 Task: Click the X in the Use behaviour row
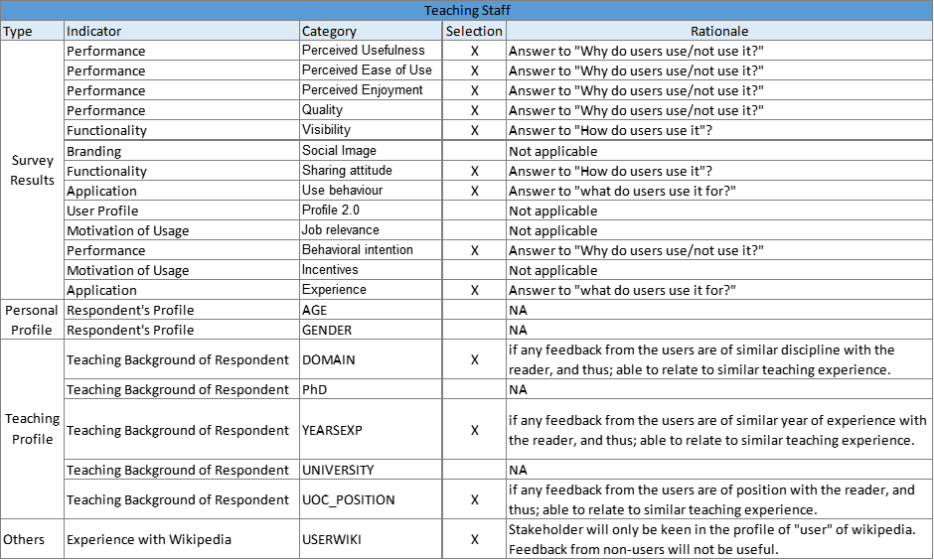click(474, 191)
